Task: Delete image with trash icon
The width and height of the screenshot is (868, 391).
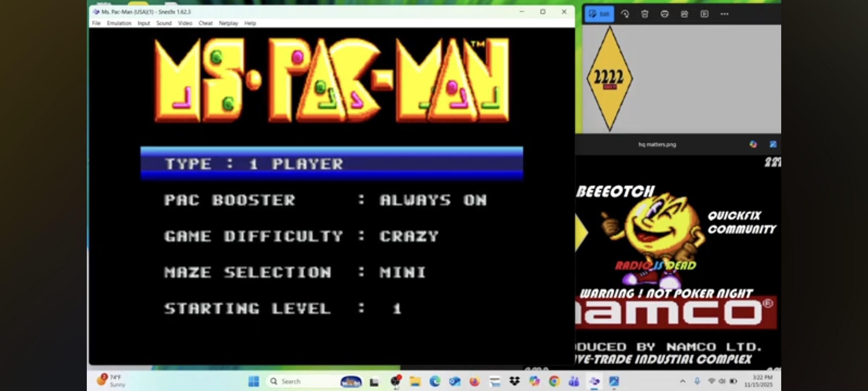Action: click(644, 14)
